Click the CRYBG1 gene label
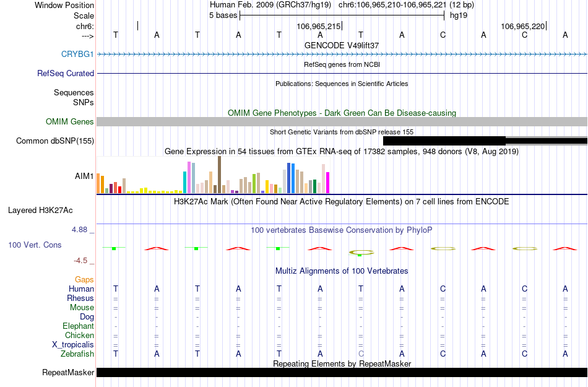The image size is (588, 387). pos(77,54)
